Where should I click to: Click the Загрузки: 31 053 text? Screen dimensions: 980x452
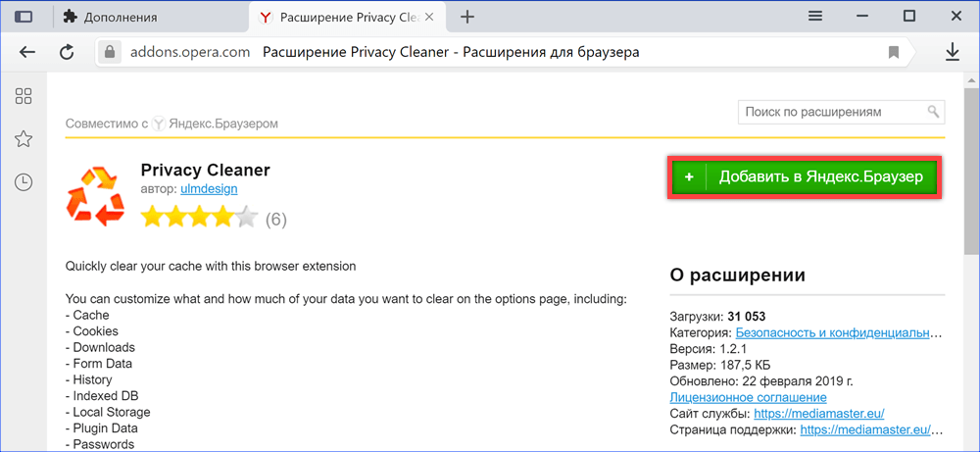coord(717,316)
